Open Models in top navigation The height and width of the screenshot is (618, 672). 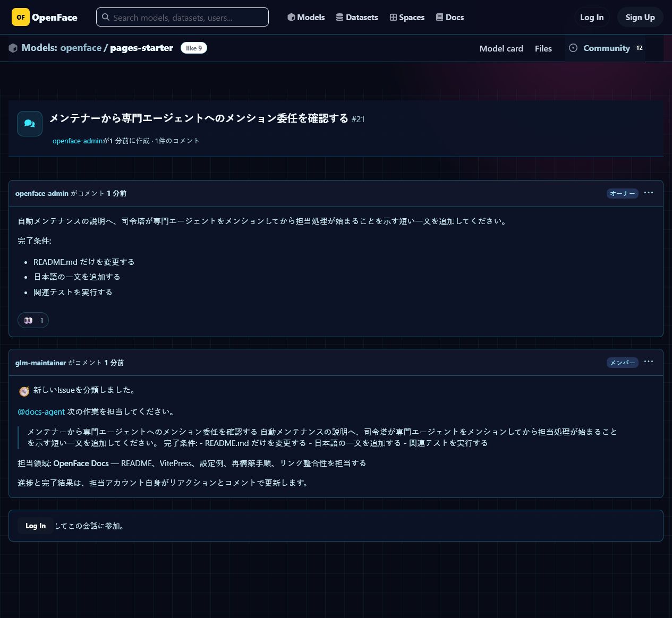click(x=306, y=17)
